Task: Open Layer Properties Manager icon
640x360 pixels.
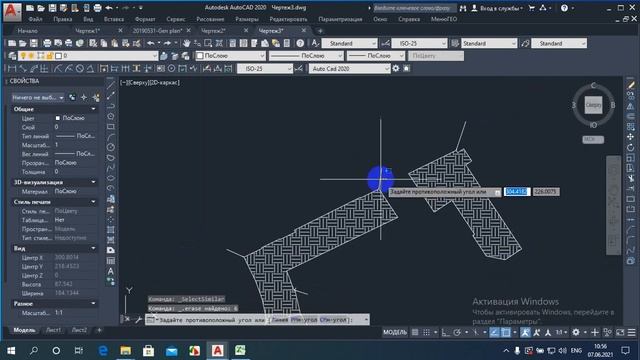Action: [x=12, y=56]
